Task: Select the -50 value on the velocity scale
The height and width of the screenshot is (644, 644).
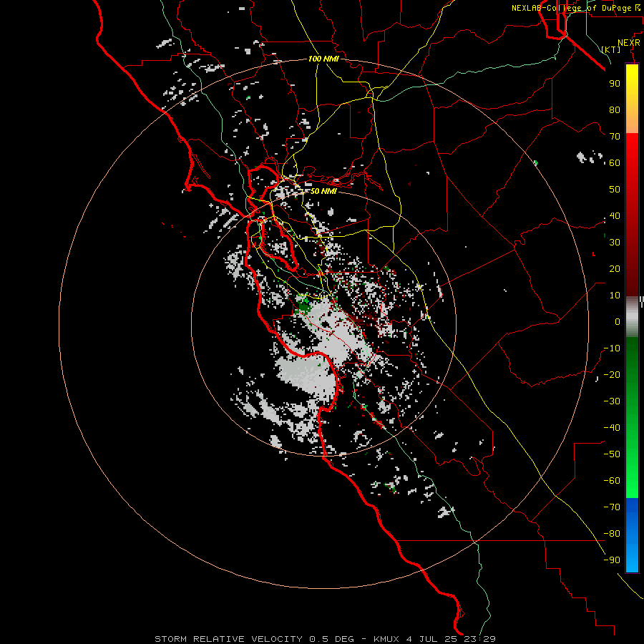Action: click(x=612, y=454)
